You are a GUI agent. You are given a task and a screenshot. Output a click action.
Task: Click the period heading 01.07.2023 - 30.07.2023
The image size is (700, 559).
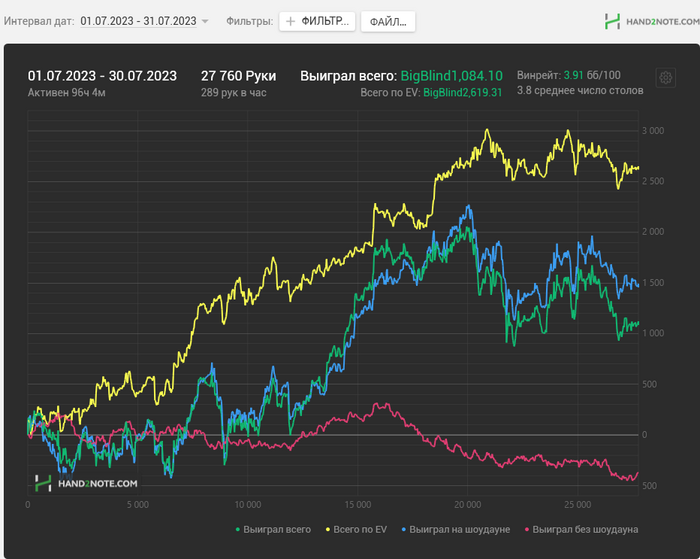click(102, 76)
